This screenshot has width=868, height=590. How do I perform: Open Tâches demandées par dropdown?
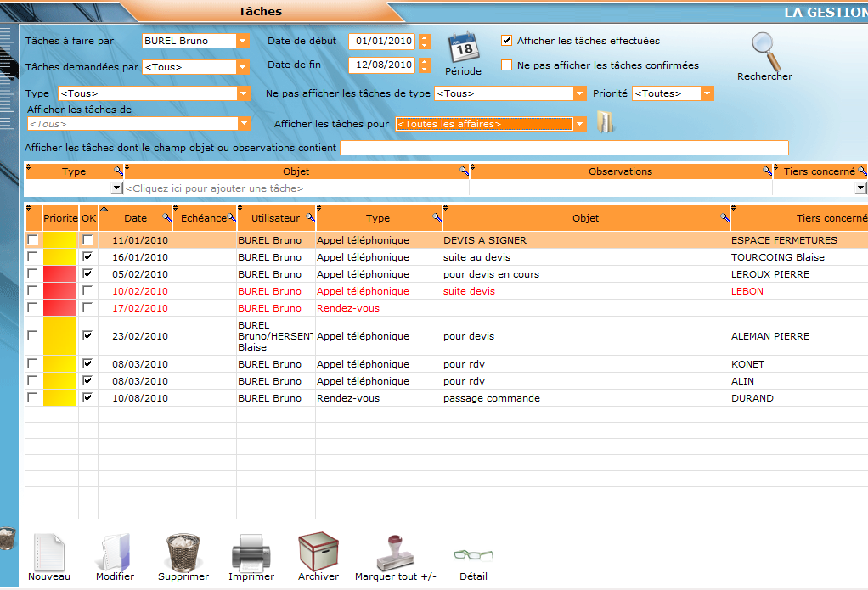pos(242,67)
